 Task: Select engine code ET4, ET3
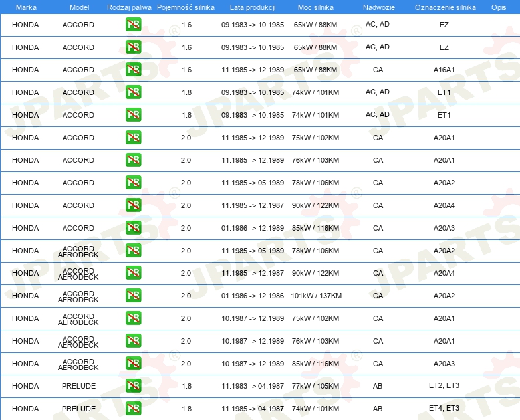pyautogui.click(x=444, y=408)
